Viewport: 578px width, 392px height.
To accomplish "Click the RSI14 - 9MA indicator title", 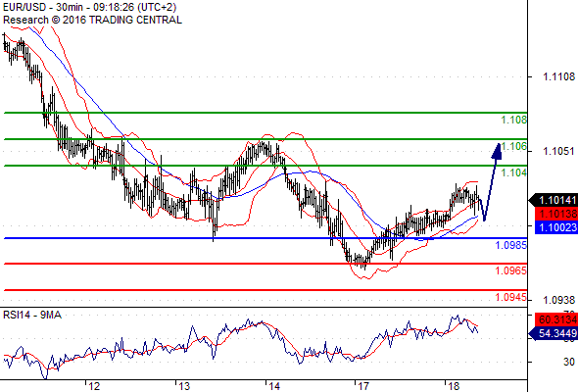I will click(x=32, y=315).
